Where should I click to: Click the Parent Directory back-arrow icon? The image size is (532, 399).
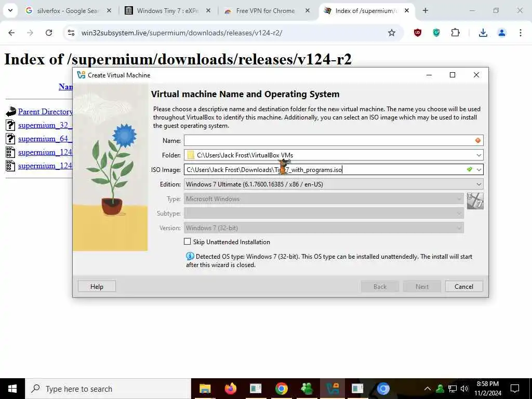(x=11, y=112)
